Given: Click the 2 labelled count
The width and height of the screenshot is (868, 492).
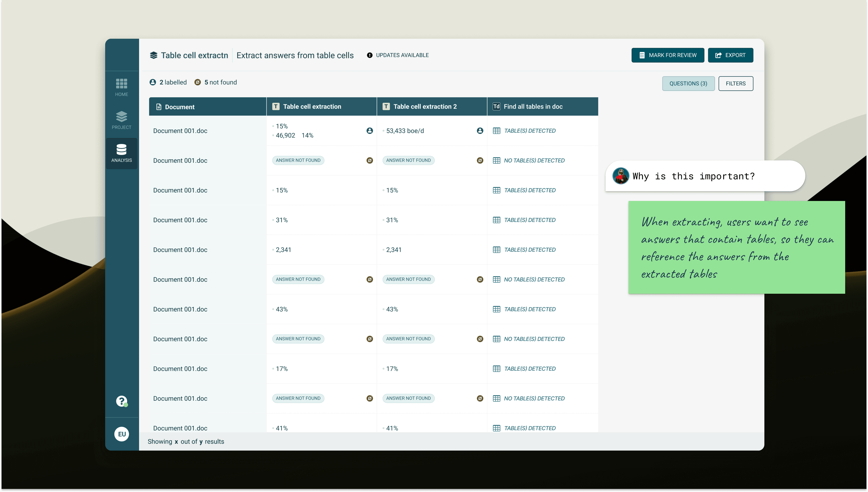Looking at the screenshot, I should [173, 82].
